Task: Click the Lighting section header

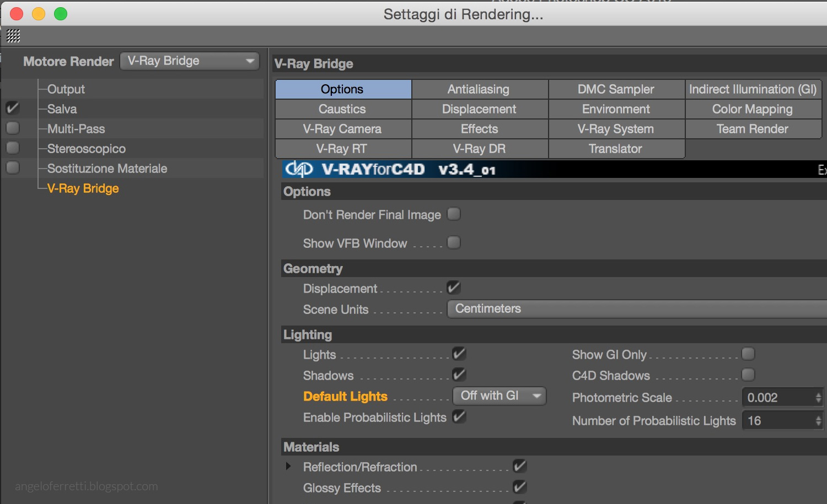Action: pyautogui.click(x=554, y=334)
